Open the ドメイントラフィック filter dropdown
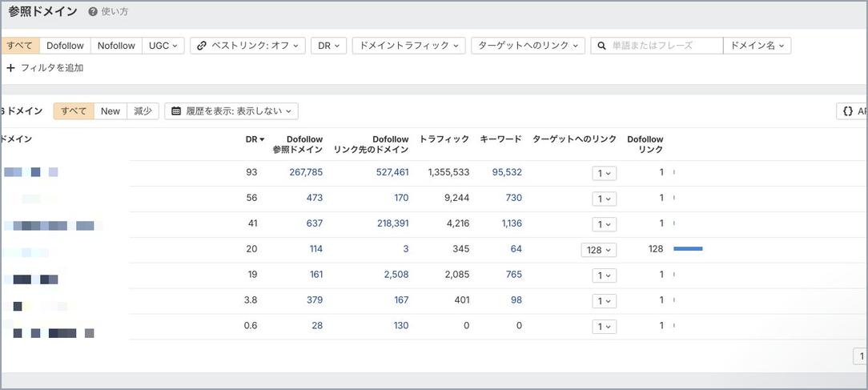The width and height of the screenshot is (868, 390). (x=408, y=46)
